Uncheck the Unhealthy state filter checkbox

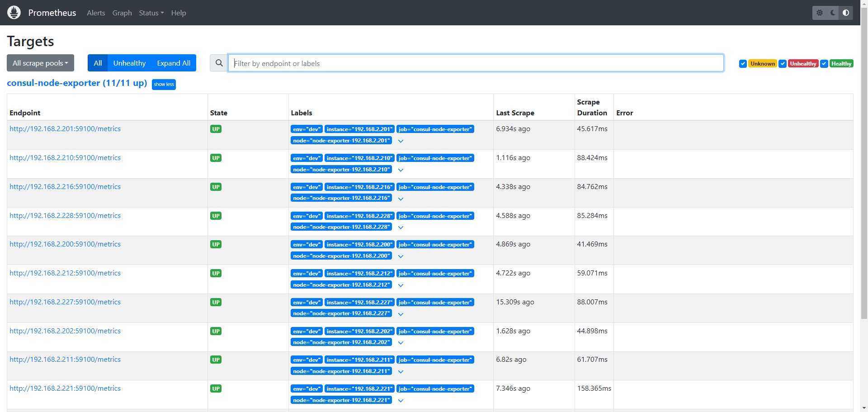[x=783, y=64]
